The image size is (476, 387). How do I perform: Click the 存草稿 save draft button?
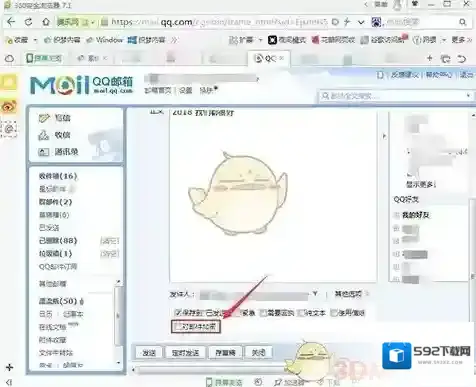coord(225,353)
